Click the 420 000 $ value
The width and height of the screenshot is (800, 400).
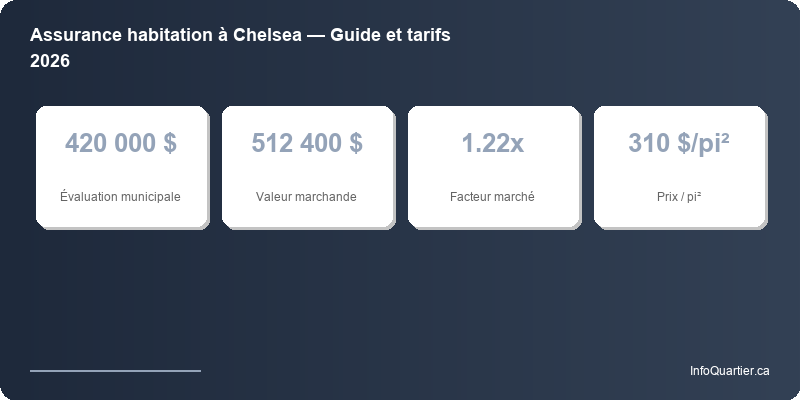pos(121,143)
